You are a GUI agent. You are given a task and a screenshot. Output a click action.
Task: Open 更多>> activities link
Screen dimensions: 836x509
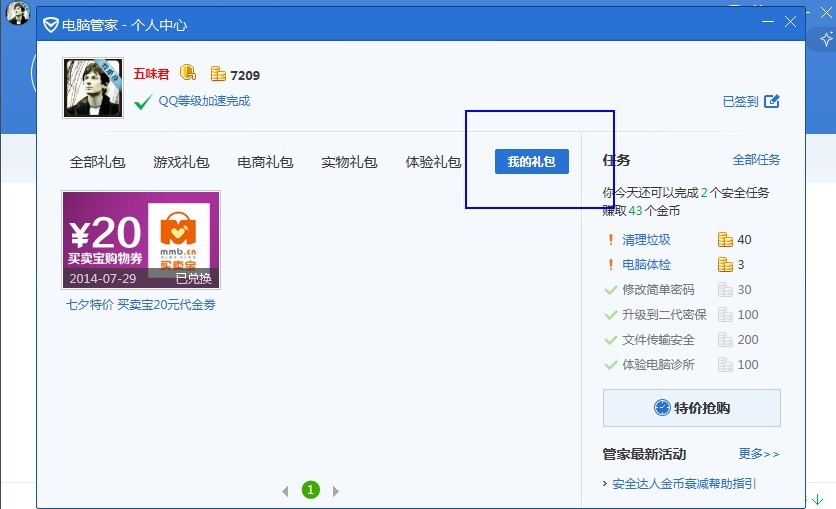(759, 454)
